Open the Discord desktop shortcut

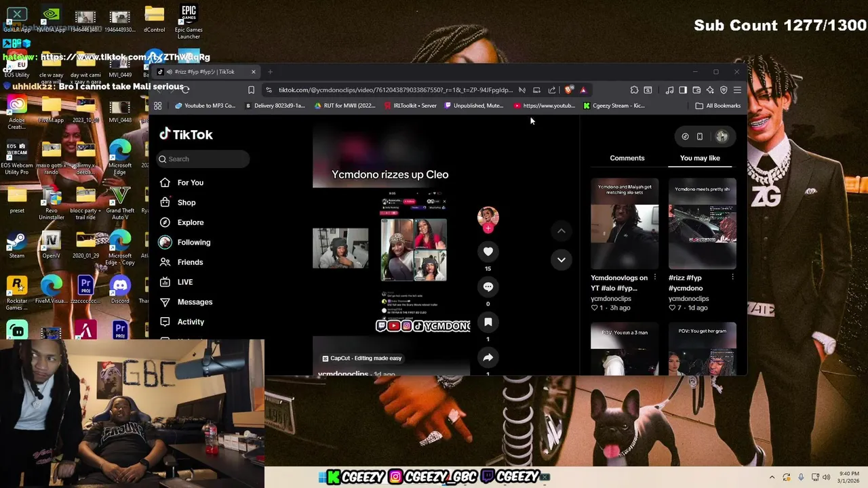[120, 290]
